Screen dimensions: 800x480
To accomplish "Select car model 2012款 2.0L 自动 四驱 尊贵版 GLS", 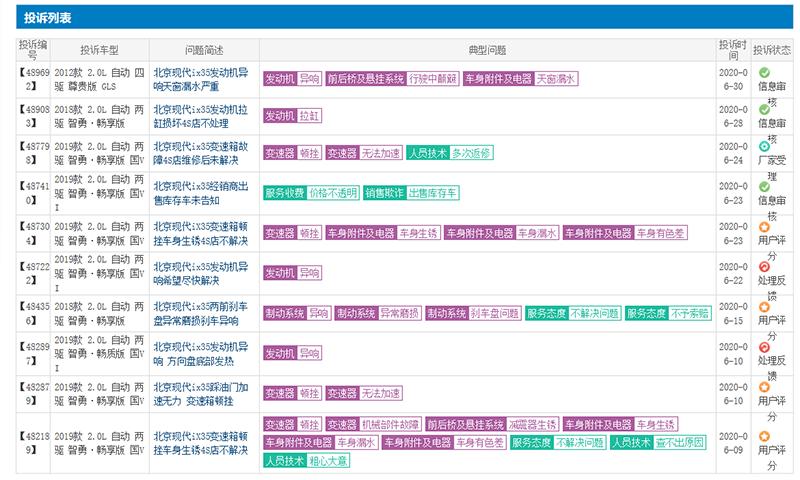I will pos(99,80).
